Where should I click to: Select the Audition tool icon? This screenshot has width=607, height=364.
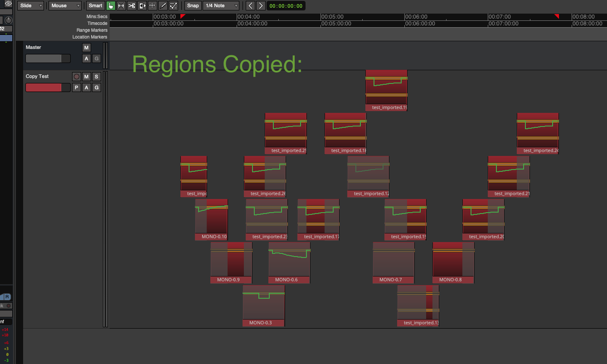(x=142, y=6)
